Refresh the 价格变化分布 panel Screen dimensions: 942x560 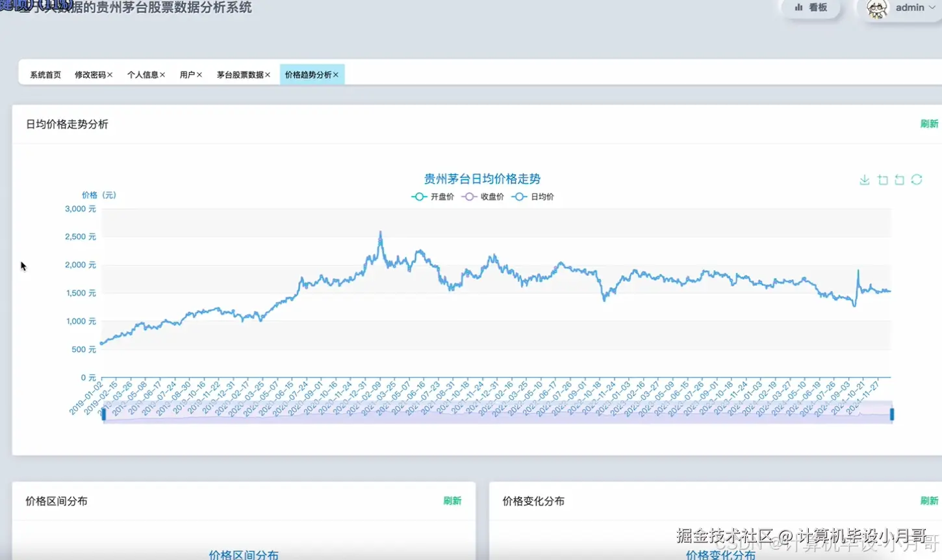929,501
